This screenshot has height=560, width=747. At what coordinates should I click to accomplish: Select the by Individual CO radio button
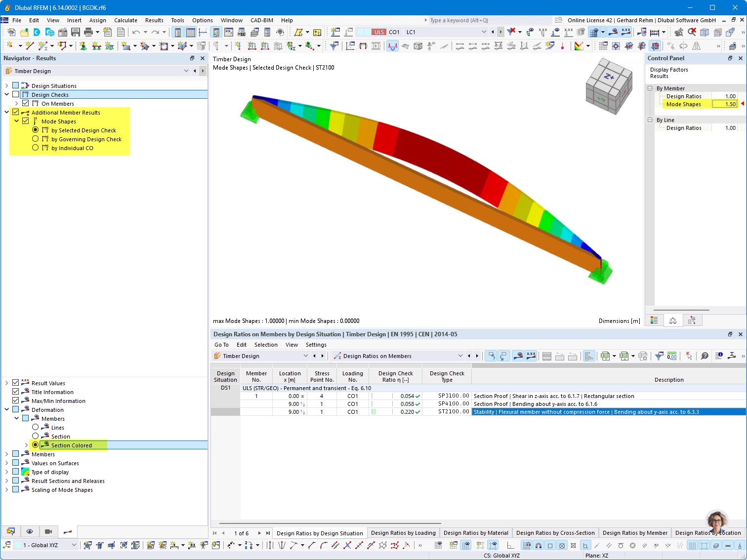(36, 148)
